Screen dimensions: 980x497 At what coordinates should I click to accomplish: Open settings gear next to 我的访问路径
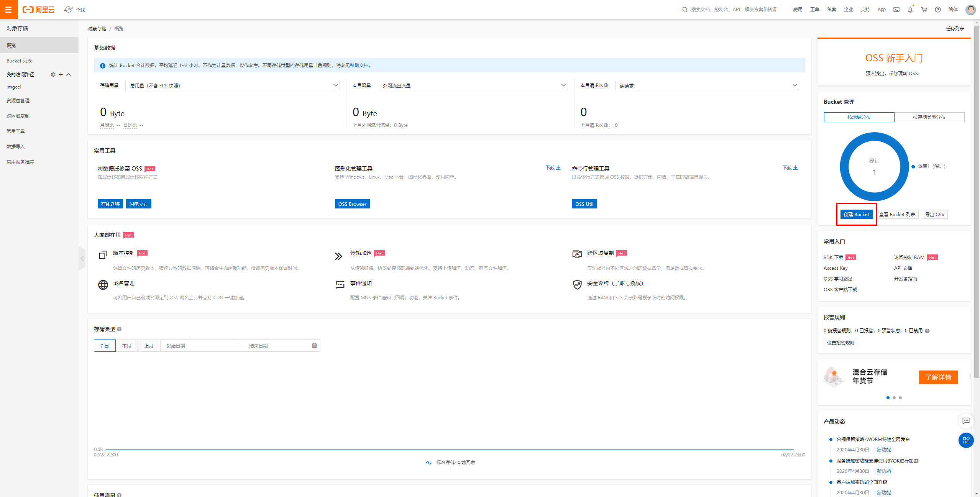[53, 75]
